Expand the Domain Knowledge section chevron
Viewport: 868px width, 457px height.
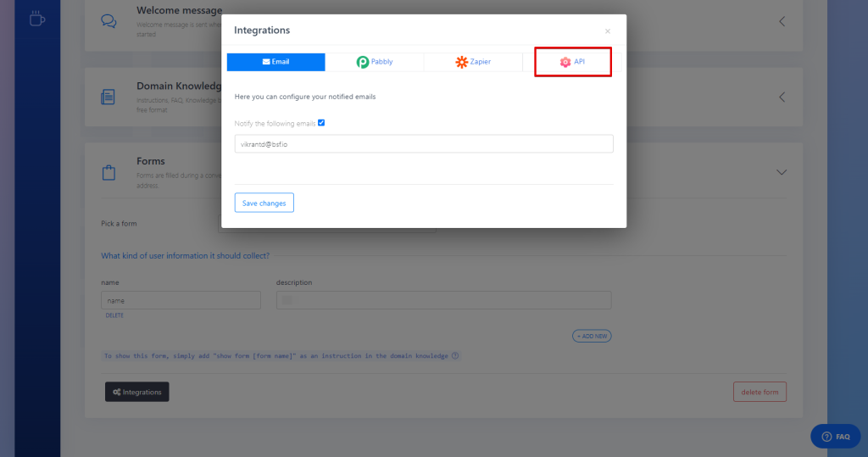pos(782,97)
